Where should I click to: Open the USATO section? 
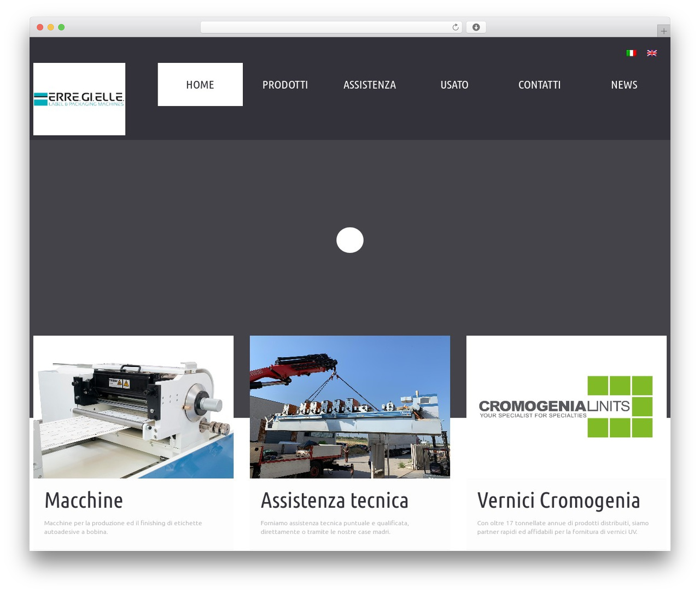(x=454, y=85)
